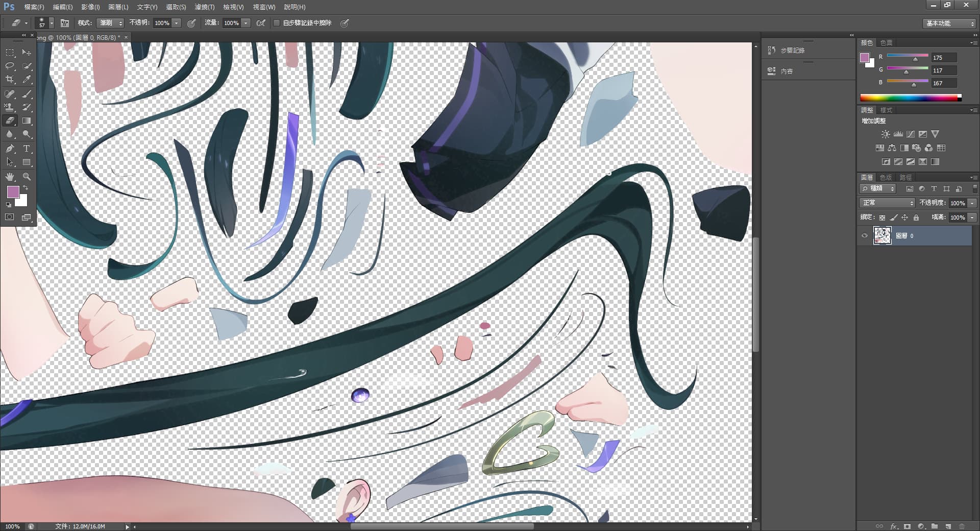This screenshot has height=531, width=980.
Task: Choose the Gradient tool
Action: 27,121
